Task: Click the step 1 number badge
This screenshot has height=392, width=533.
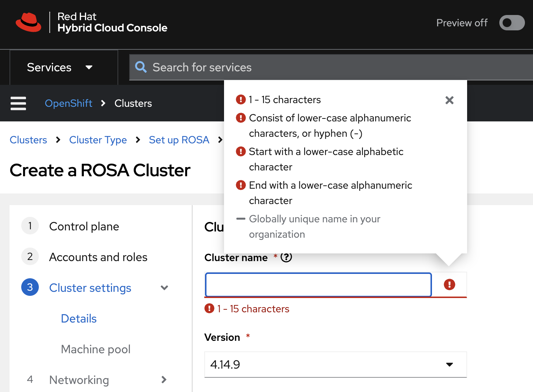Action: 30,226
